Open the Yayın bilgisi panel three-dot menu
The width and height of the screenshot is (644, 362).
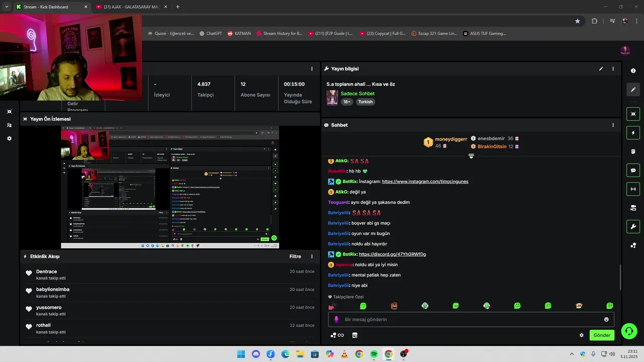pos(613,69)
